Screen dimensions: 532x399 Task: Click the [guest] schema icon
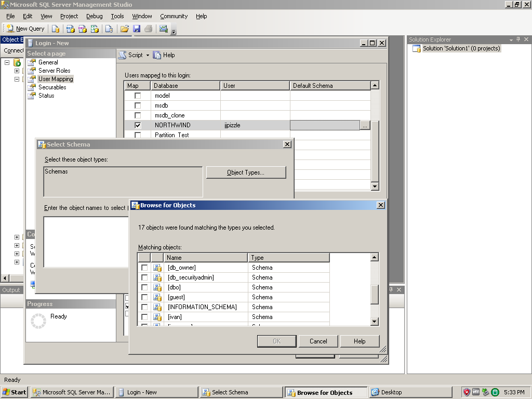(x=157, y=297)
